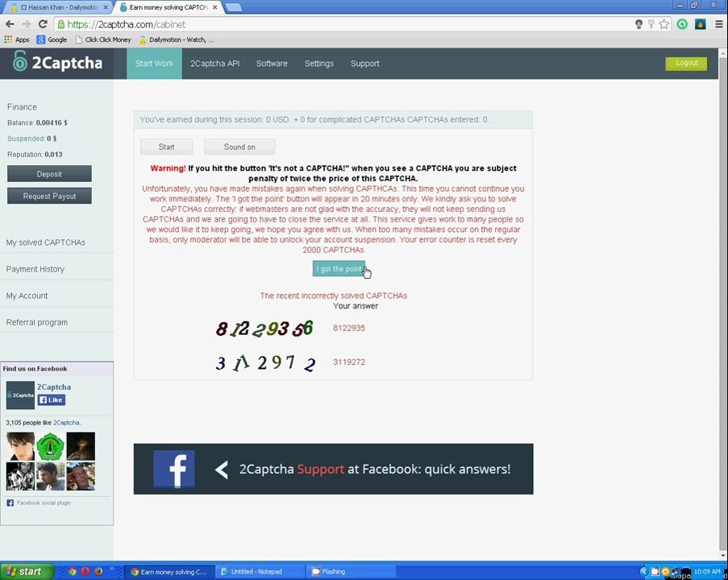The height and width of the screenshot is (580, 728).
Task: Switch to the Hassan Khan - Dailymotion tab
Action: (58, 7)
